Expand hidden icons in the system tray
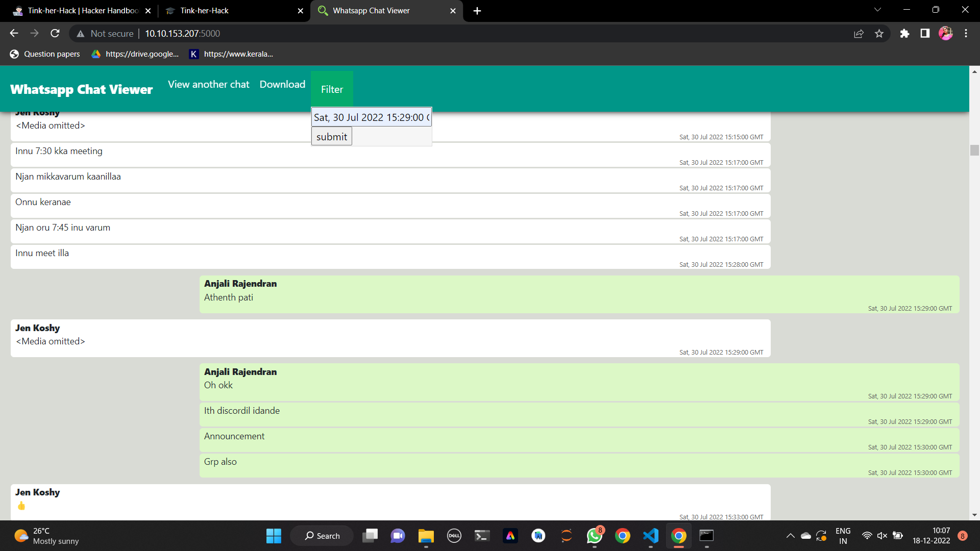The width and height of the screenshot is (980, 551). coord(790,536)
